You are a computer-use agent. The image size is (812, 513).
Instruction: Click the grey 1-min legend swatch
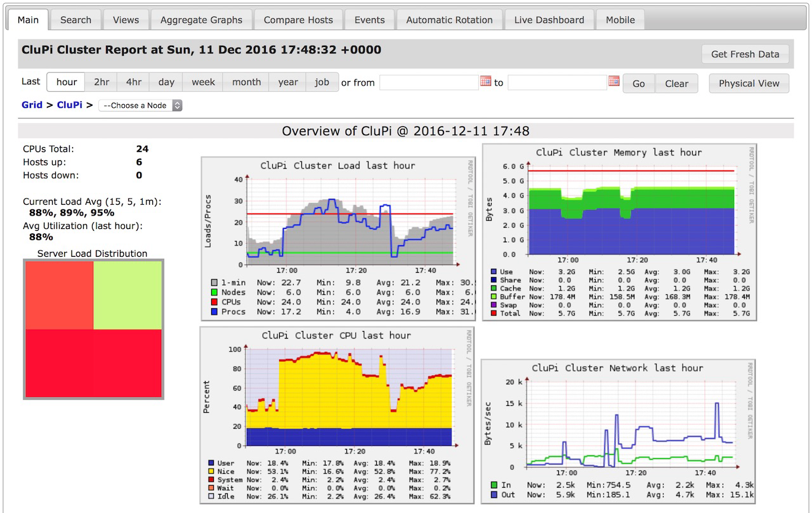[214, 283]
